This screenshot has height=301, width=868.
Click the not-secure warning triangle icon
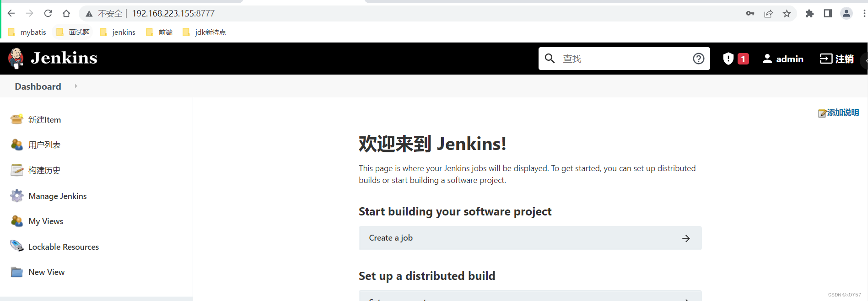[89, 14]
